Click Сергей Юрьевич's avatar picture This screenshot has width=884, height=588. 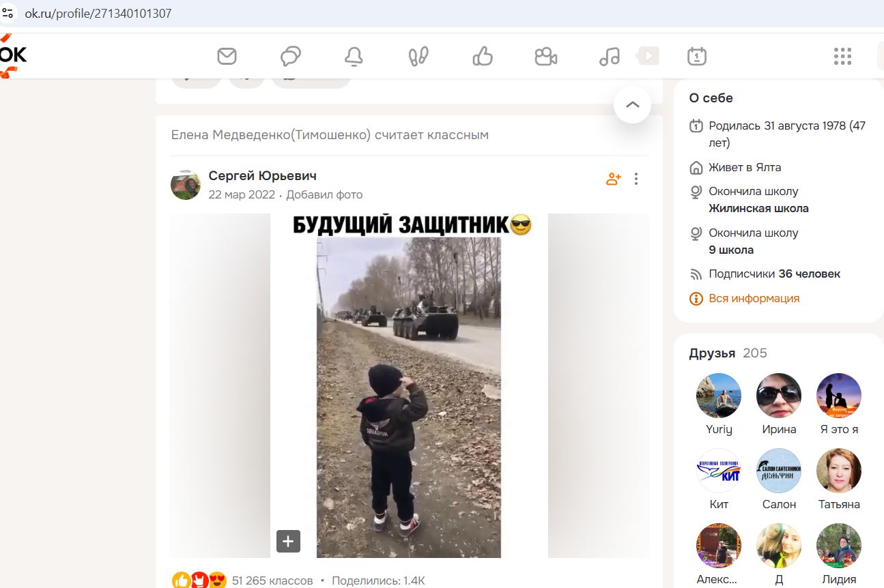pos(186,185)
